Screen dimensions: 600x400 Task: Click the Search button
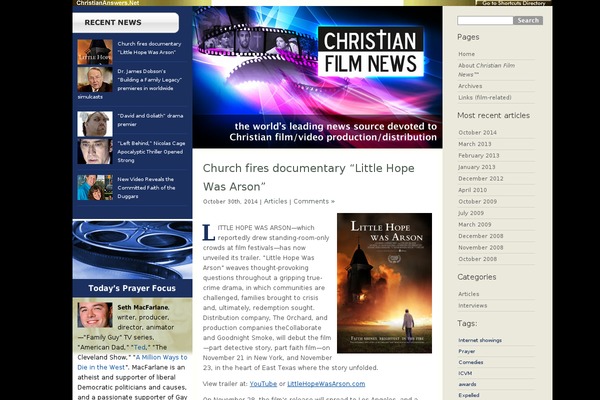[528, 21]
